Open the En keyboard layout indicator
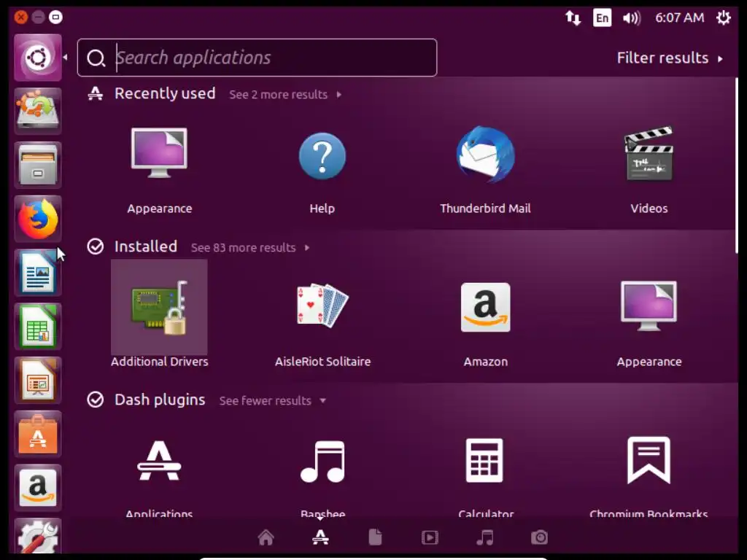Image resolution: width=747 pixels, height=560 pixels. [x=602, y=18]
